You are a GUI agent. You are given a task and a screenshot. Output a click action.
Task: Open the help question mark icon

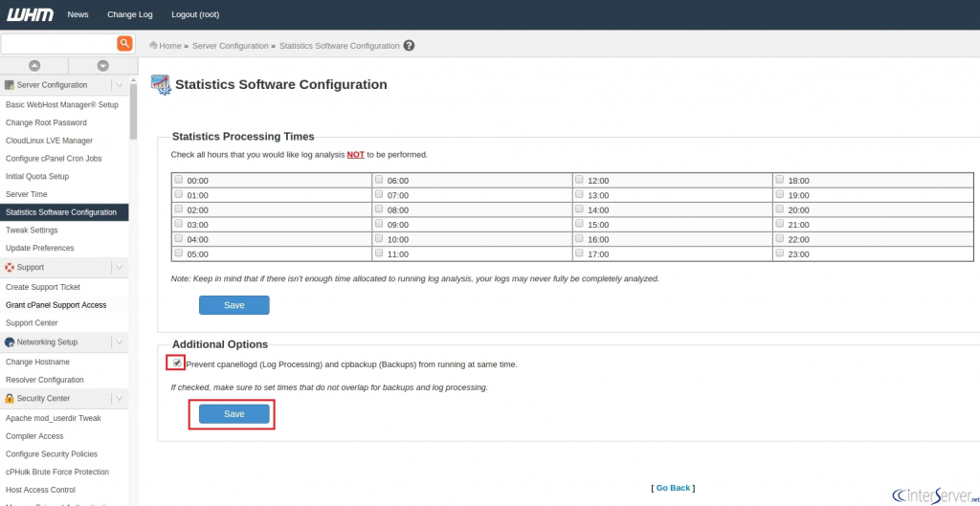[x=409, y=46]
